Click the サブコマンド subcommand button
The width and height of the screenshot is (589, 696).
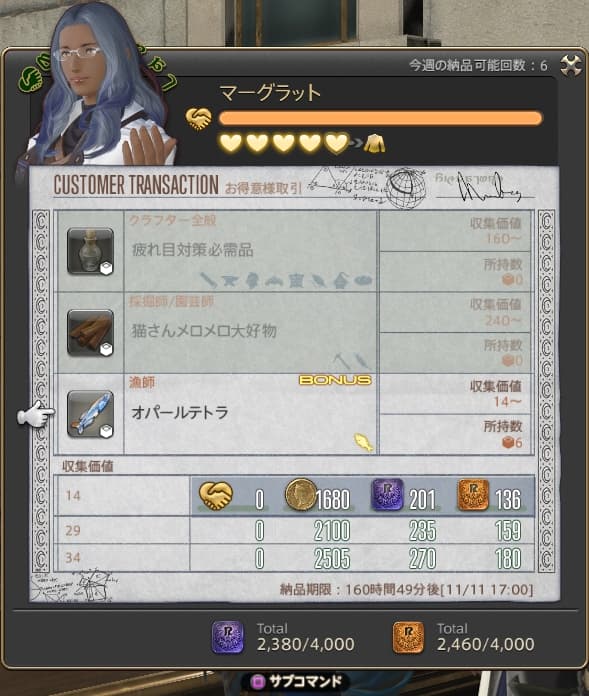297,681
